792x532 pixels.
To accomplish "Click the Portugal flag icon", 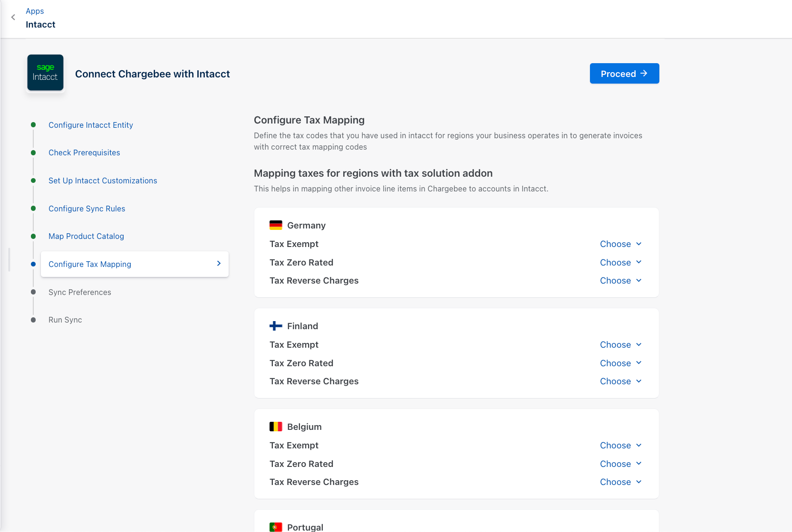I will [x=276, y=527].
